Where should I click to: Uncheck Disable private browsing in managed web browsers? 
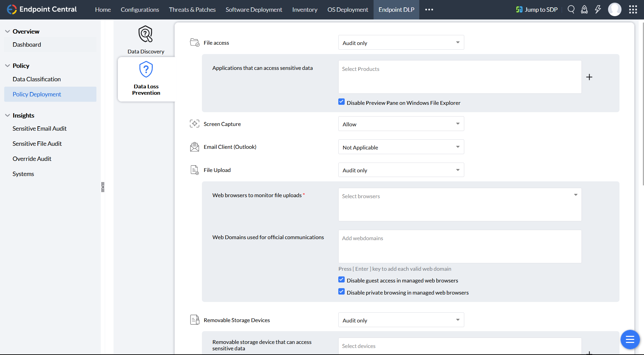click(x=341, y=291)
